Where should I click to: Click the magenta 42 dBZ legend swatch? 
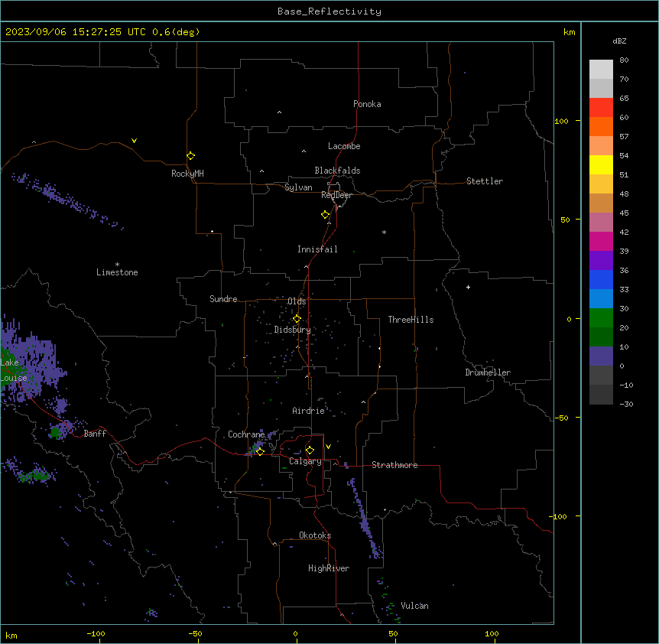[601, 241]
